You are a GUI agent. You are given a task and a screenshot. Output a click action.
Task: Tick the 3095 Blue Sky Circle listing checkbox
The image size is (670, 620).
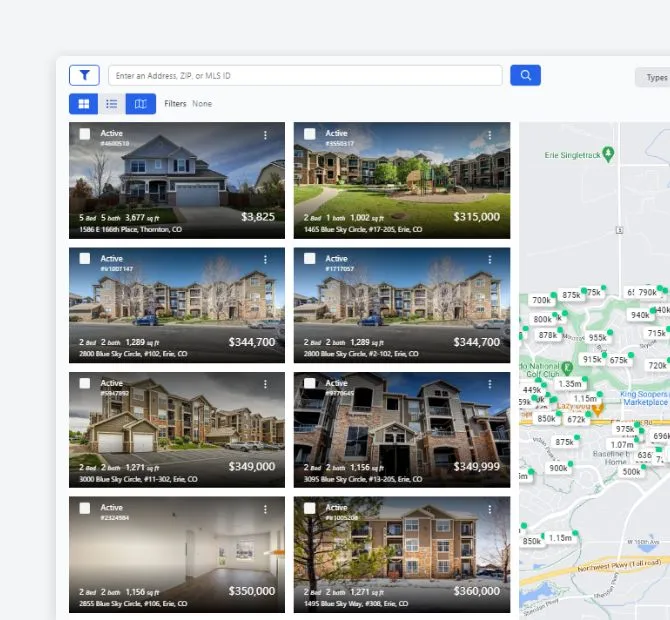point(309,383)
